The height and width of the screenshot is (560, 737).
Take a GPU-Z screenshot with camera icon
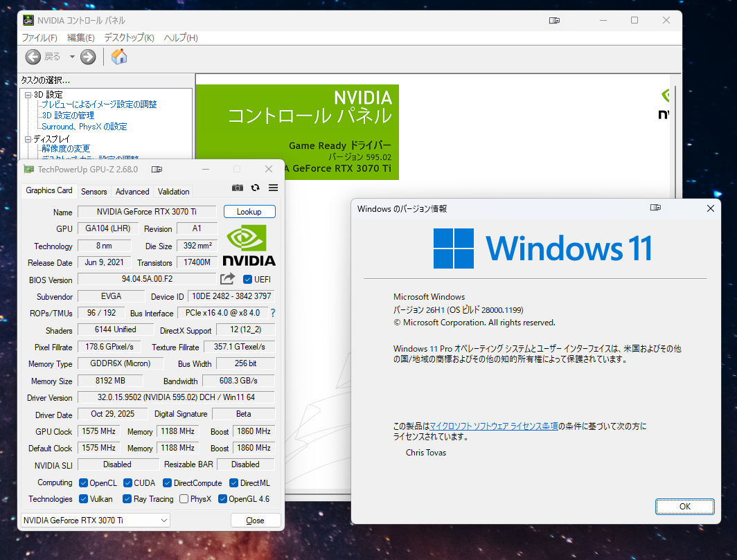click(238, 188)
